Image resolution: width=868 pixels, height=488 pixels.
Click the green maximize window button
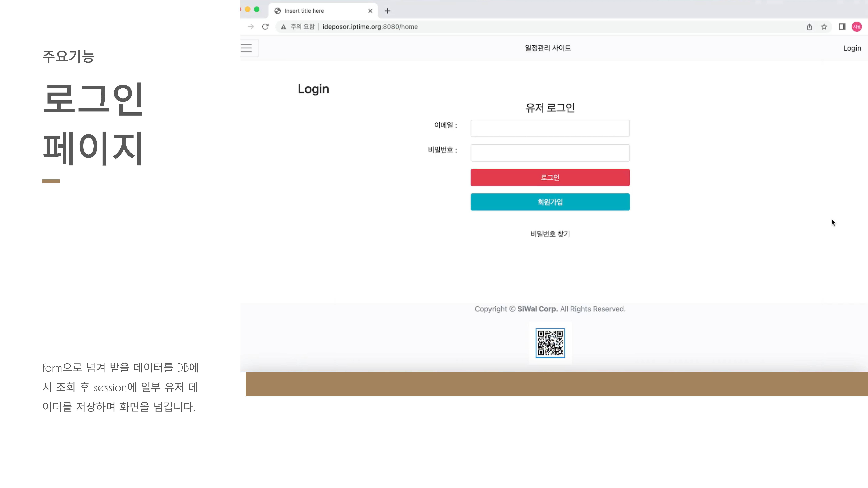(257, 9)
